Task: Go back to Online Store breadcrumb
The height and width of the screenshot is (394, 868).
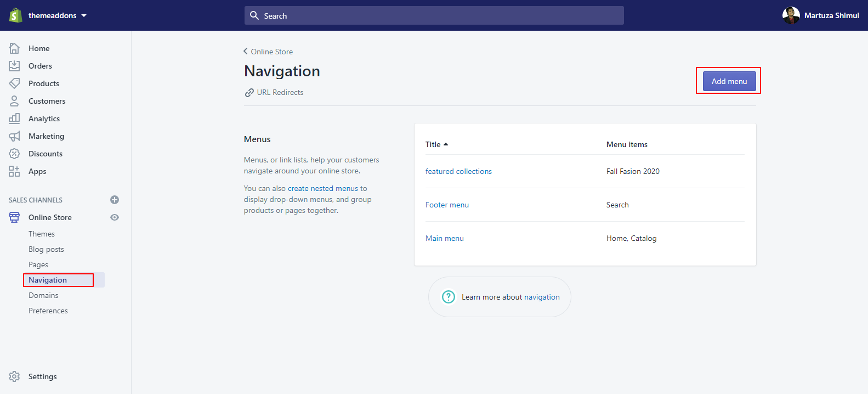Action: [x=271, y=52]
